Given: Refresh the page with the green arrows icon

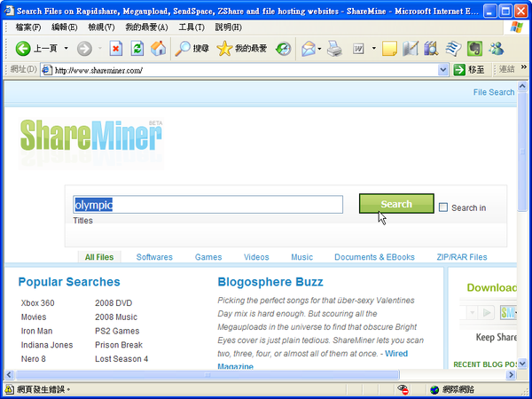Looking at the screenshot, I should [137, 49].
